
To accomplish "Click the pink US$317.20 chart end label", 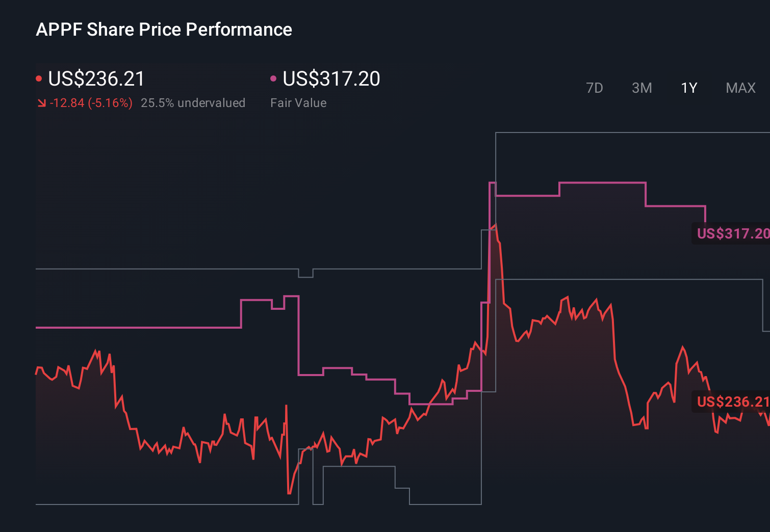I will click(732, 233).
